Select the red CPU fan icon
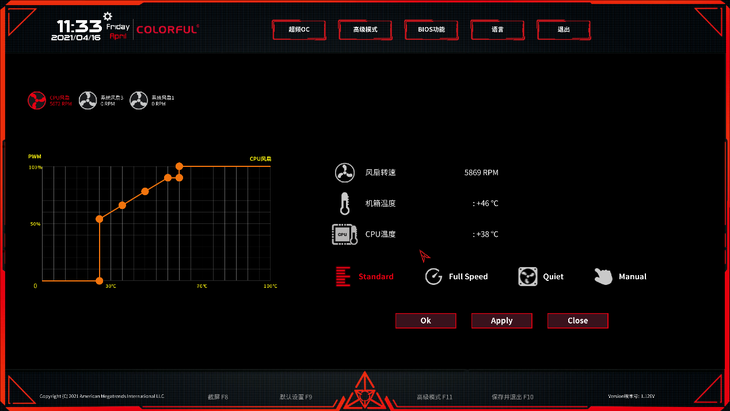The width and height of the screenshot is (730, 411). coord(37,101)
